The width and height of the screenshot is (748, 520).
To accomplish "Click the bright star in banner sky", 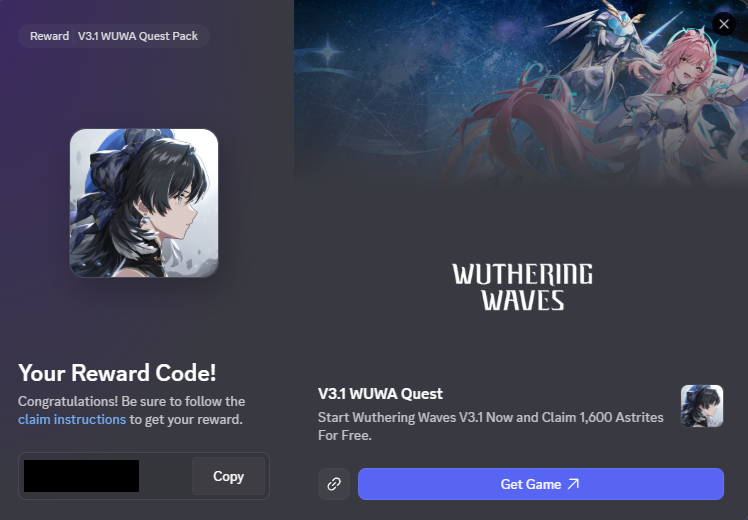I will click(x=329, y=50).
